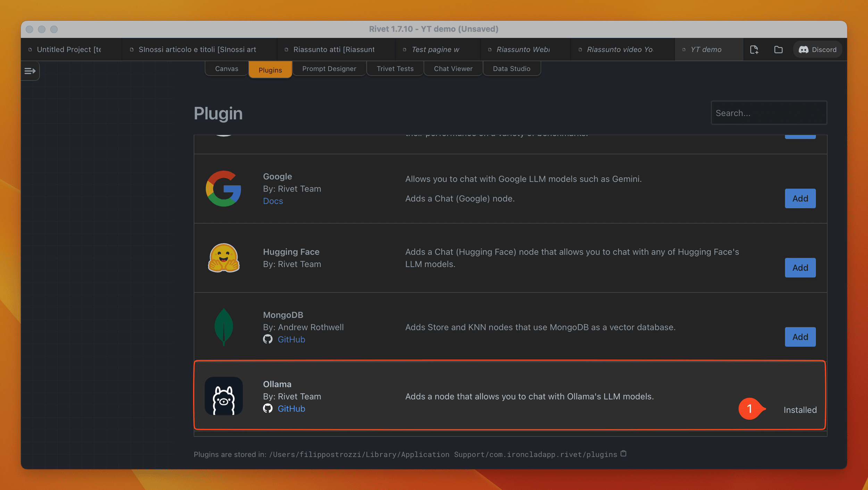Click the Google plugin name
The image size is (868, 490).
tap(277, 176)
